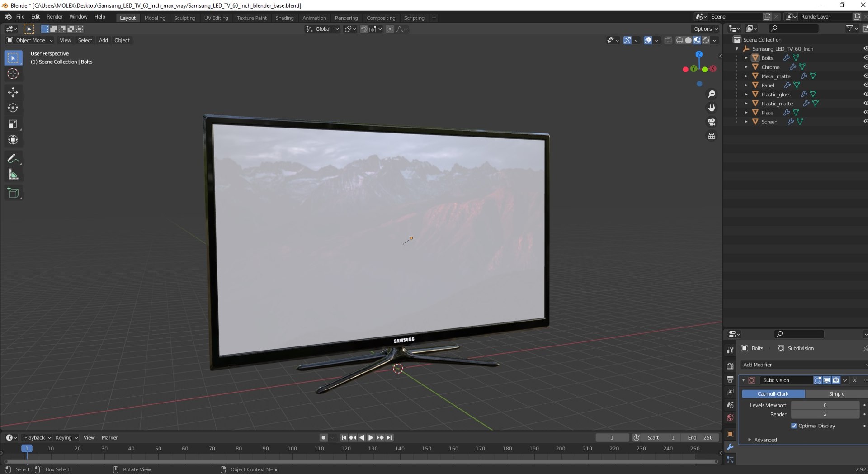Play the animation forward
Viewport: 868px width, 474px height.
pos(371,437)
